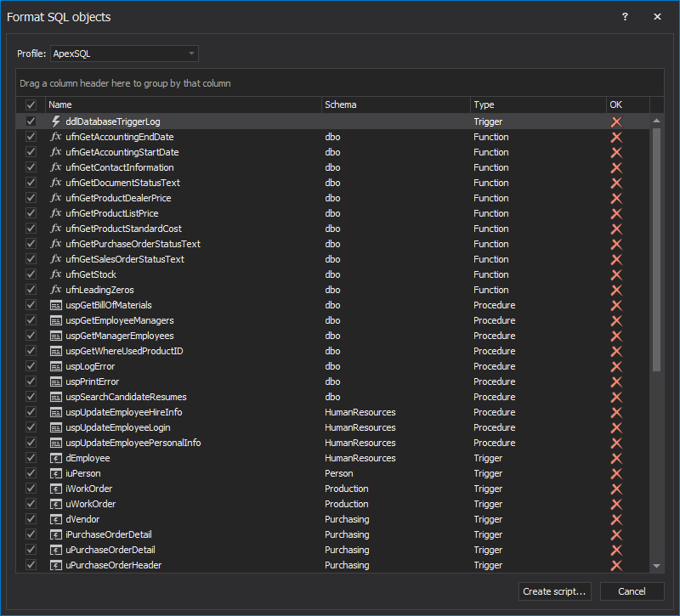The width and height of the screenshot is (680, 616).
Task: Uncheck the uspPrintError row checkbox
Action: [x=31, y=381]
